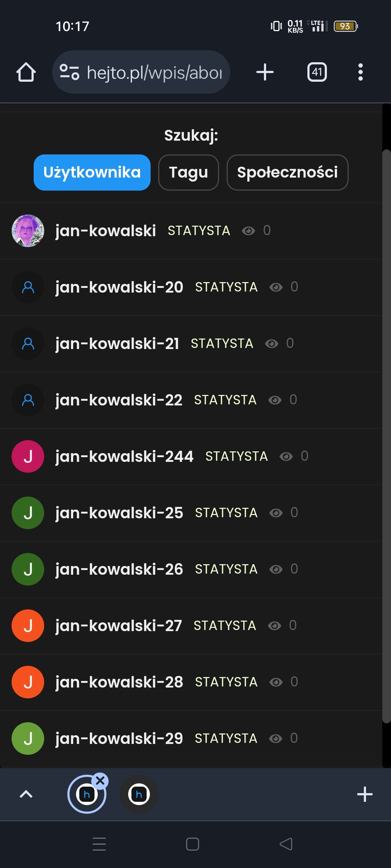Open site settings icon in address bar
This screenshot has width=391, height=868.
69,72
